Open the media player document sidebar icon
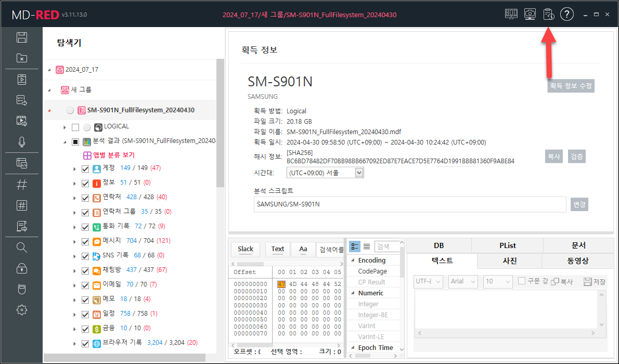The image size is (619, 364). [x=22, y=80]
